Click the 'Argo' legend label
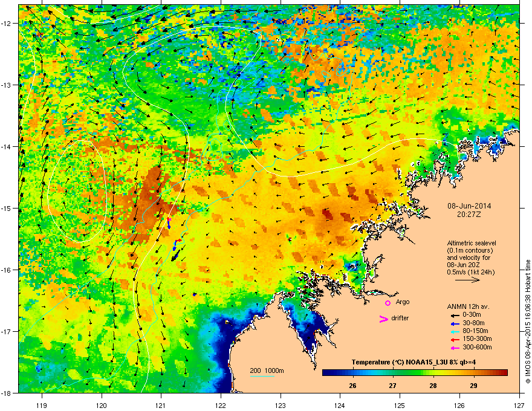 point(403,302)
